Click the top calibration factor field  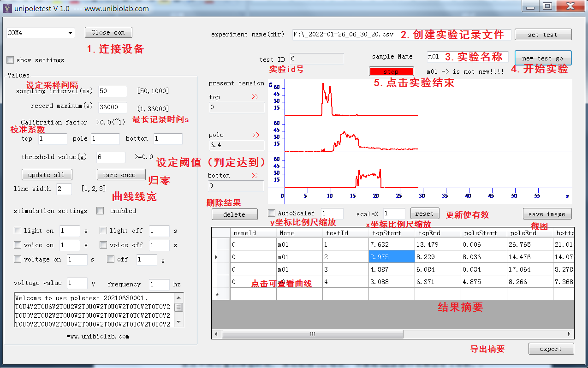[53, 139]
